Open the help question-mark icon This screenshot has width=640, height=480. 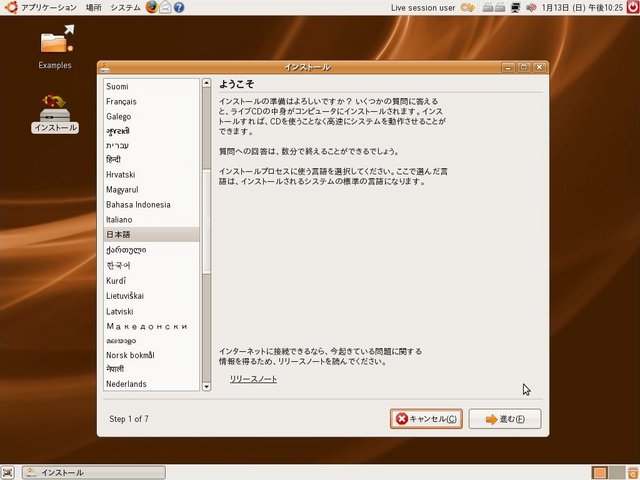179,7
